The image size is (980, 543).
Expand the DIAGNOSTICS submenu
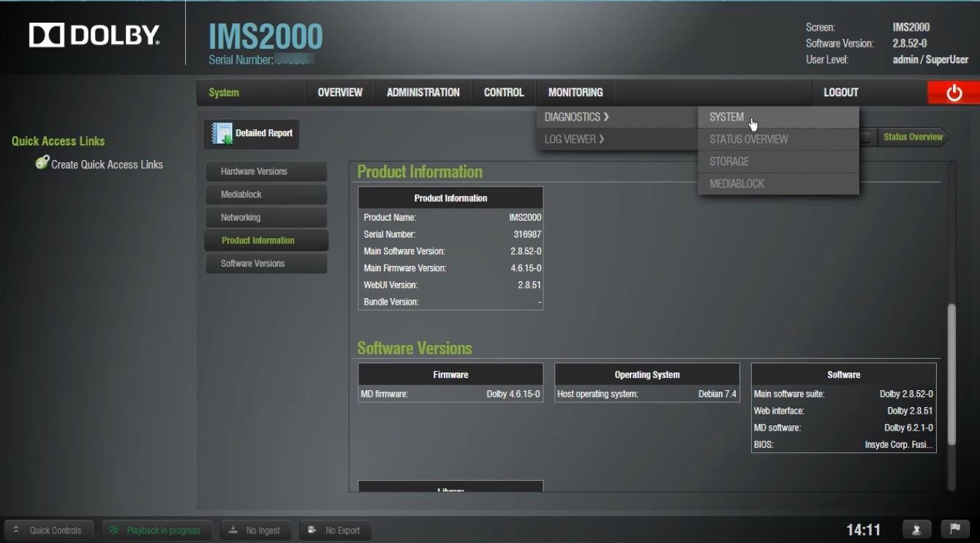(577, 117)
